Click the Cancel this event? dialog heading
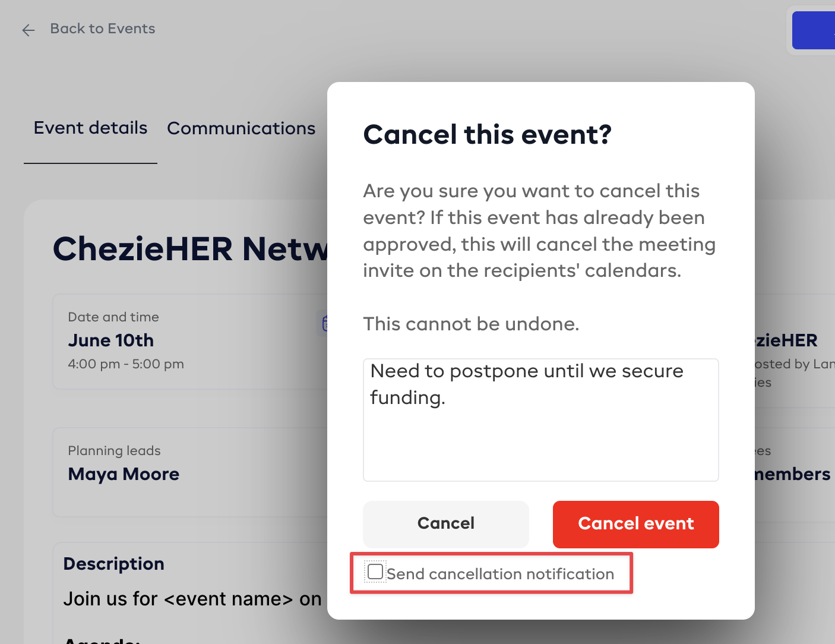This screenshot has height=644, width=835. pos(487,135)
